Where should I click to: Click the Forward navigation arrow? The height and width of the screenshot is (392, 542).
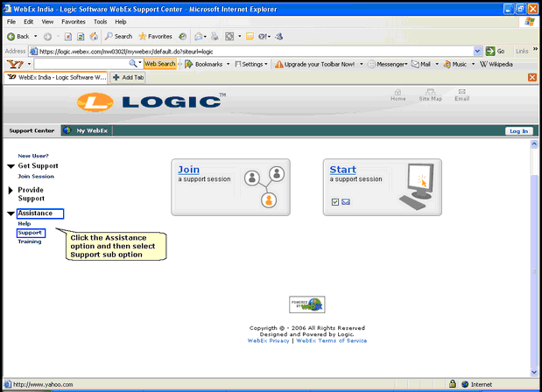coord(47,36)
